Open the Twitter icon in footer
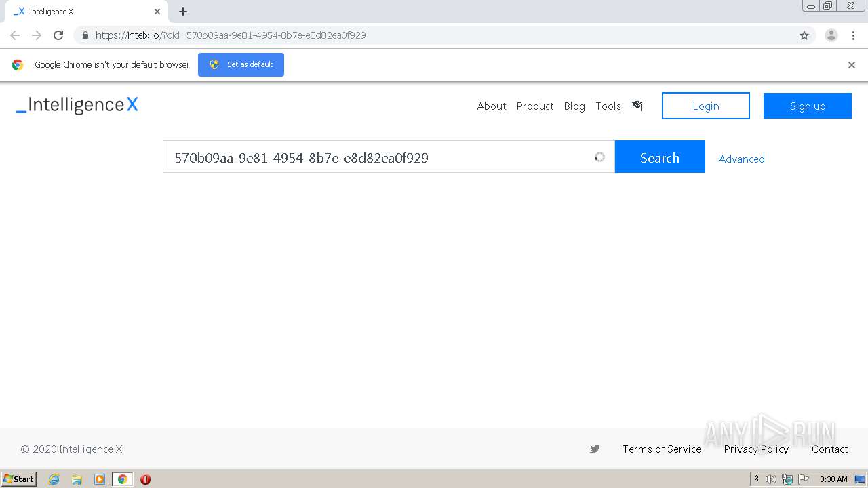 pos(595,449)
